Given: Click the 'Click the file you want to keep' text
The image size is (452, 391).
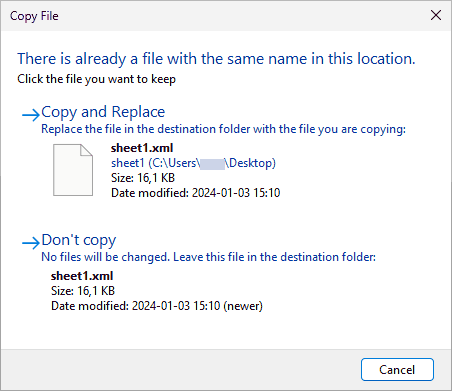Looking at the screenshot, I should (96, 79).
